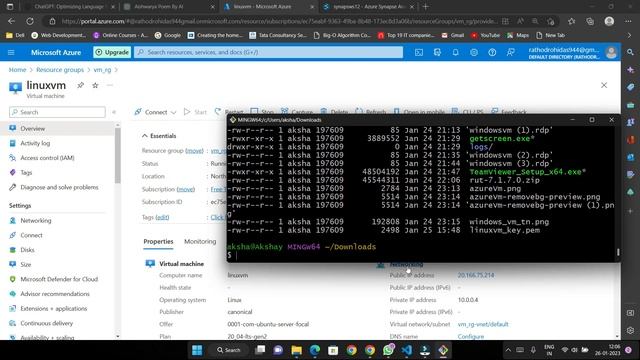The image size is (640, 360).
Task: Go back with the browser back arrow
Action: [11, 21]
